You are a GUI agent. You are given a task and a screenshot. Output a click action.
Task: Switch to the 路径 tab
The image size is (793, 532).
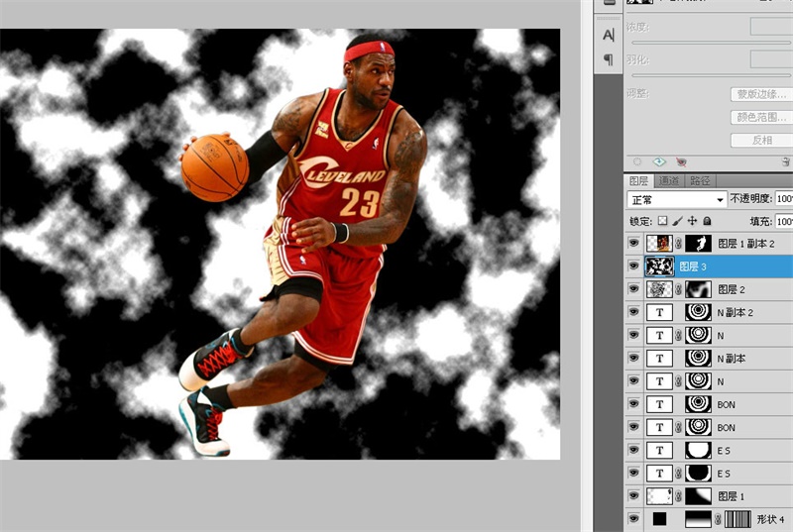(700, 180)
